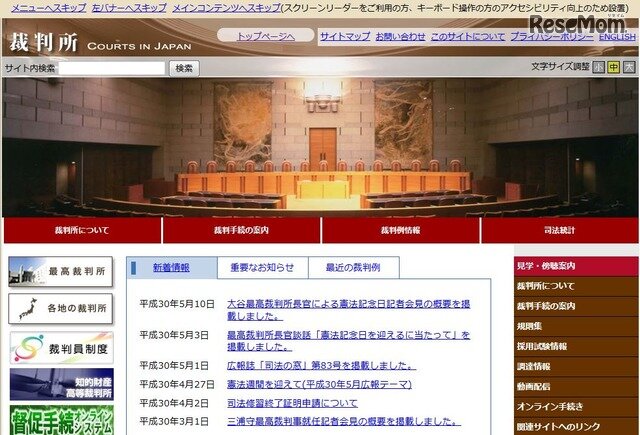Open the 裁判手続の案内 red menu item
This screenshot has height=435, width=640.
point(241,230)
